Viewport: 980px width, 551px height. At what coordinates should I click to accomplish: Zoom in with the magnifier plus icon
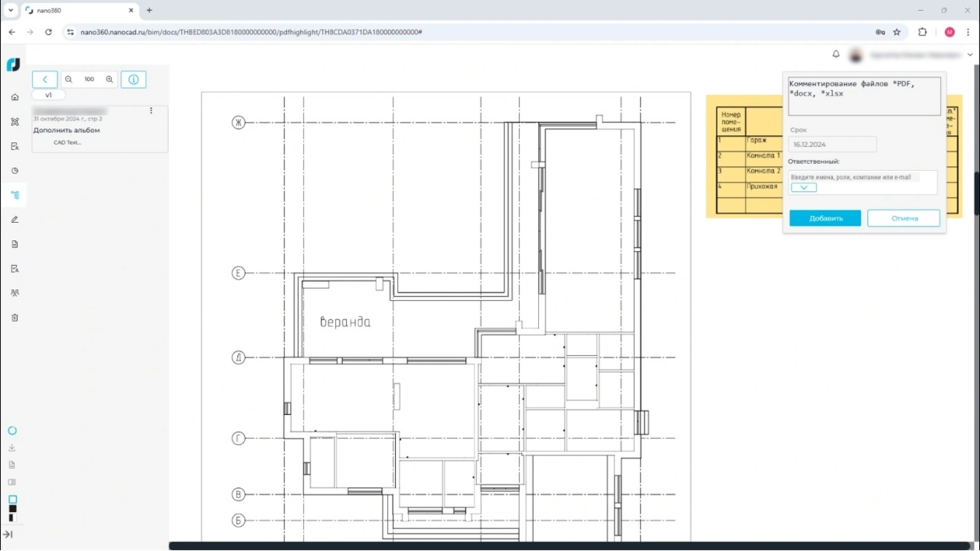(109, 80)
